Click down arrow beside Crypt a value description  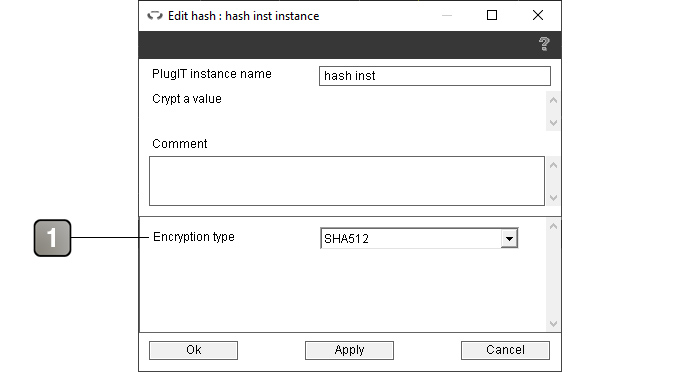[x=553, y=122]
